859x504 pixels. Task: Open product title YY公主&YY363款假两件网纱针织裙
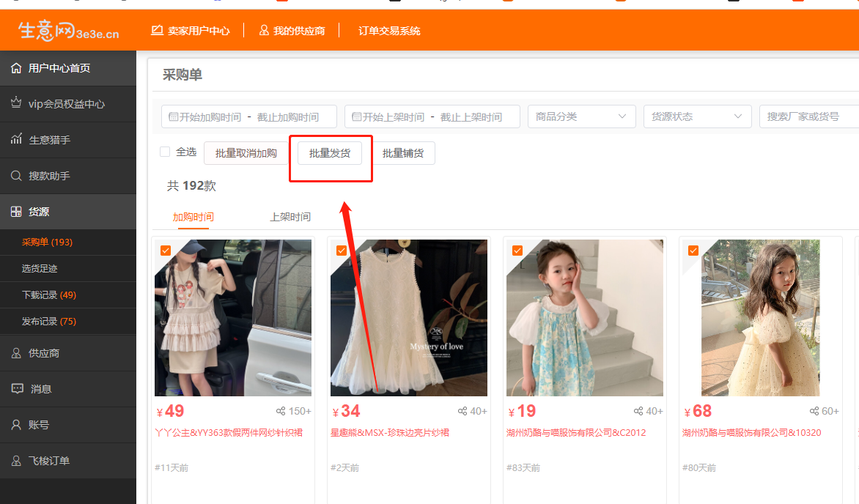(x=229, y=433)
